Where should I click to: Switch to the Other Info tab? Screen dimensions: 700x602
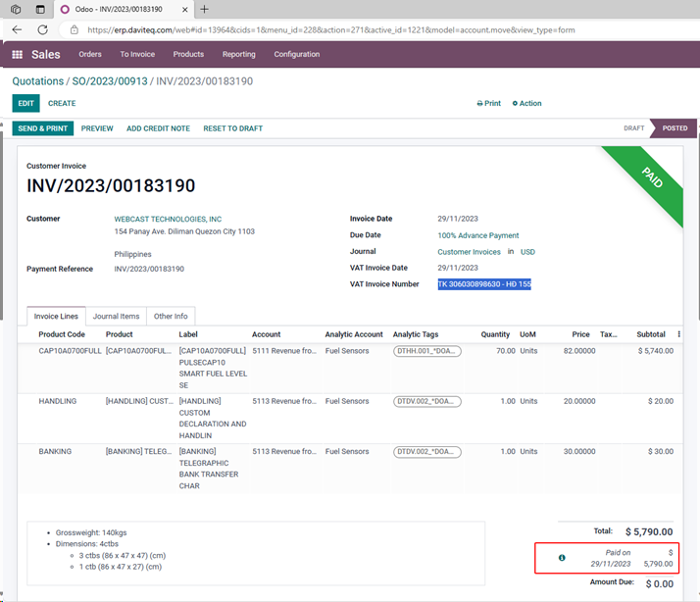click(170, 316)
